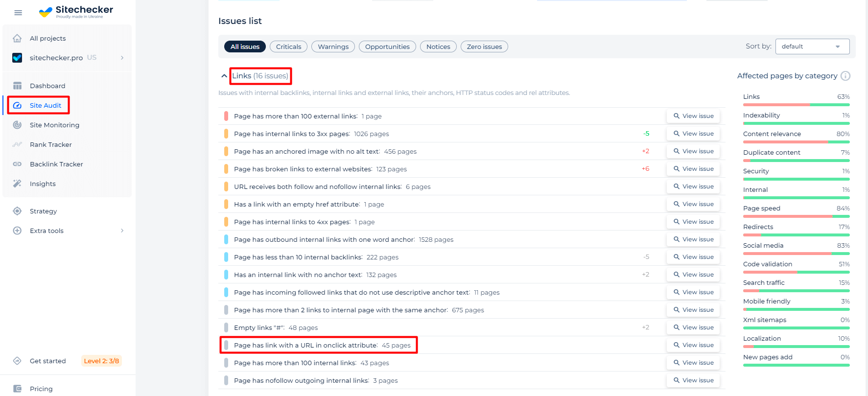Click the Dashboard sidebar icon

pyautogui.click(x=17, y=86)
